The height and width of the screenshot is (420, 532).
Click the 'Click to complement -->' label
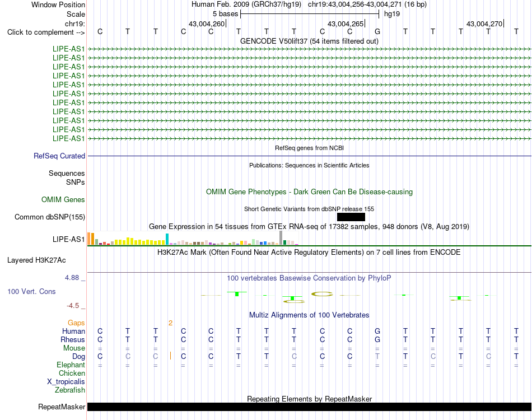(x=46, y=32)
